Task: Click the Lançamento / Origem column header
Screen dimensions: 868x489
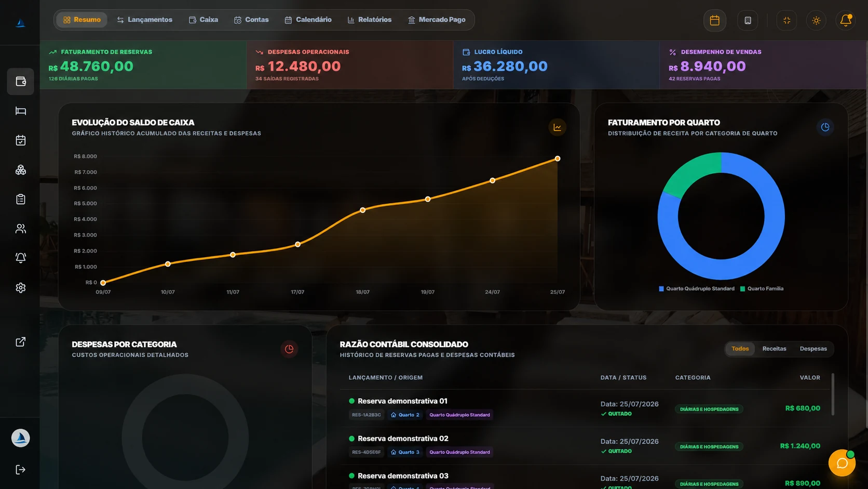Action: [386, 378]
